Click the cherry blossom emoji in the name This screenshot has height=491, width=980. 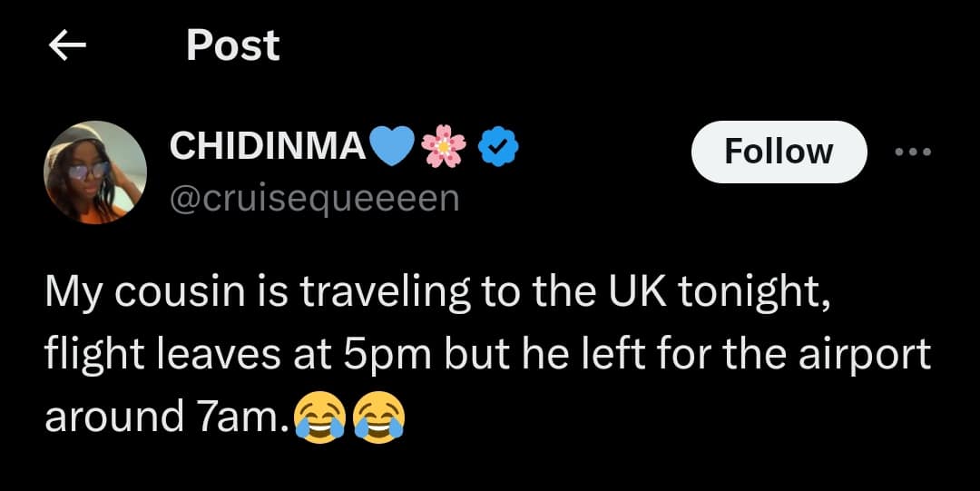click(445, 145)
